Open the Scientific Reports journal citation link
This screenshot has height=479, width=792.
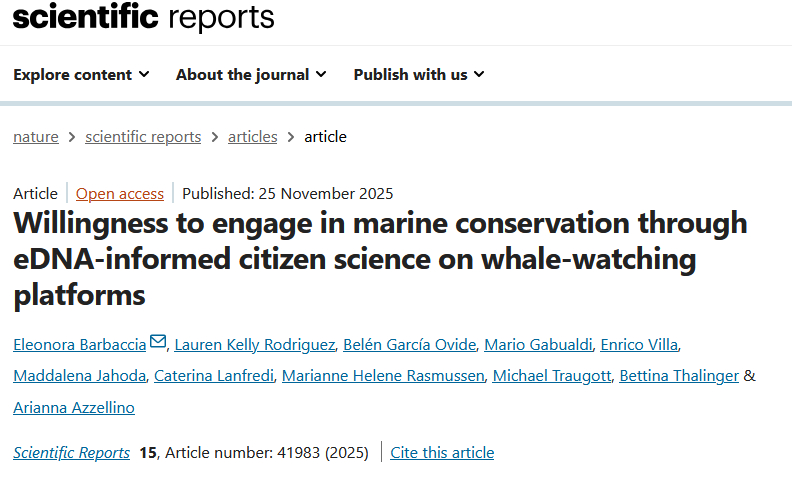[x=72, y=453]
